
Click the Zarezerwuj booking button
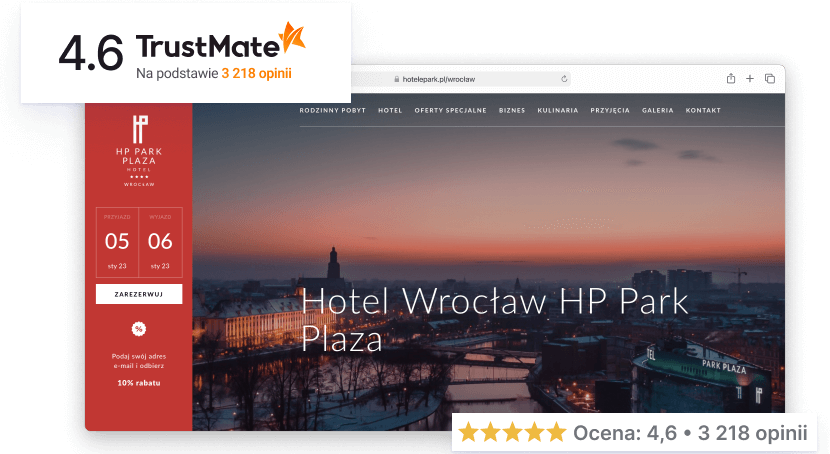[x=139, y=294]
